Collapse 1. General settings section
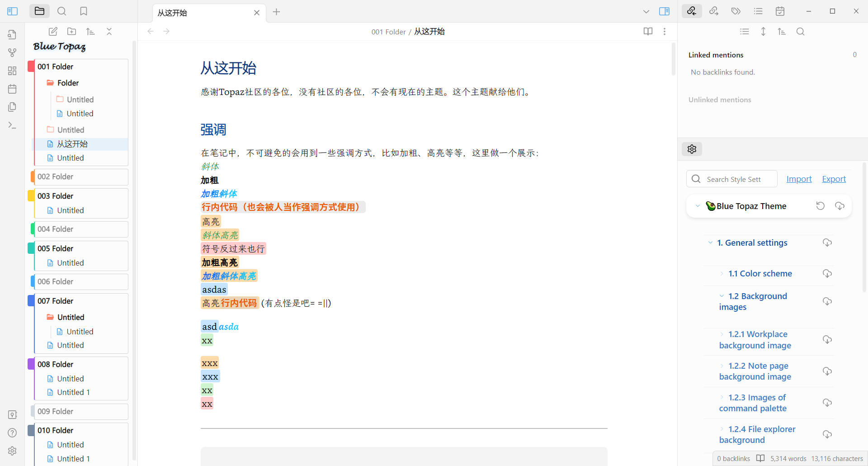Screen dimensions: 868x466 click(710, 243)
